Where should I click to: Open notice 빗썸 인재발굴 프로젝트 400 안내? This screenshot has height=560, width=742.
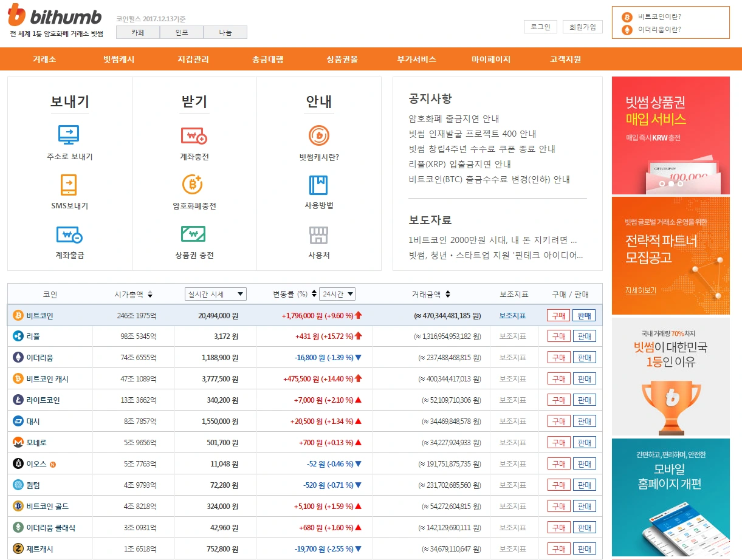[x=473, y=134]
